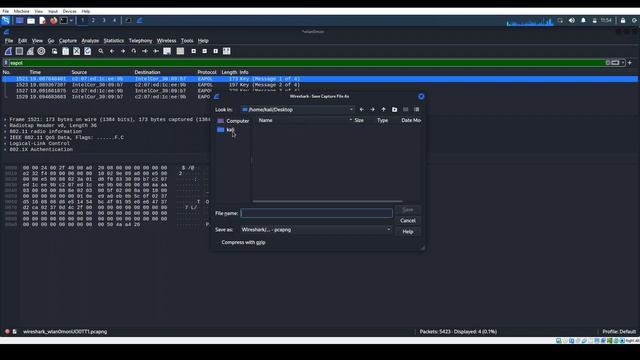Click the Restart capture toolbar icon
The image size is (640, 360).
coord(30,51)
